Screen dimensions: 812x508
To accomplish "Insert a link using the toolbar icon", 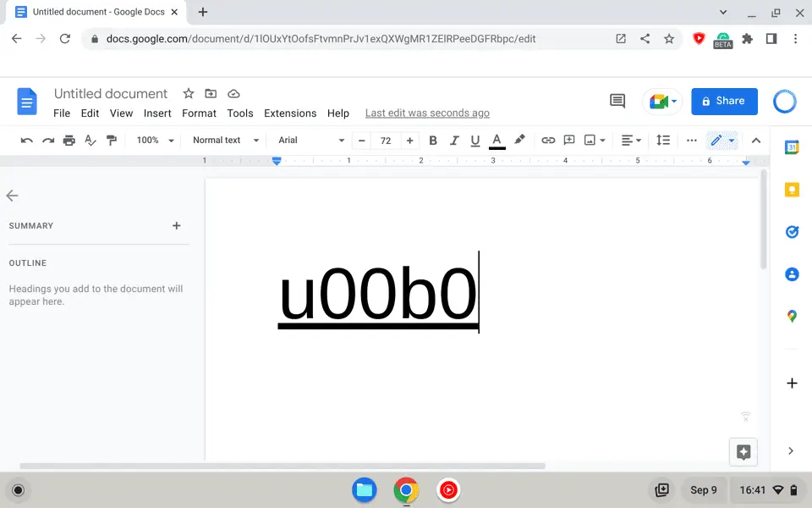I will click(x=549, y=140).
